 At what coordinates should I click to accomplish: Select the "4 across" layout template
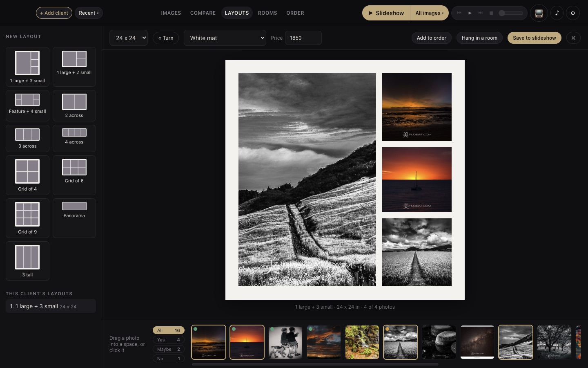(x=74, y=138)
